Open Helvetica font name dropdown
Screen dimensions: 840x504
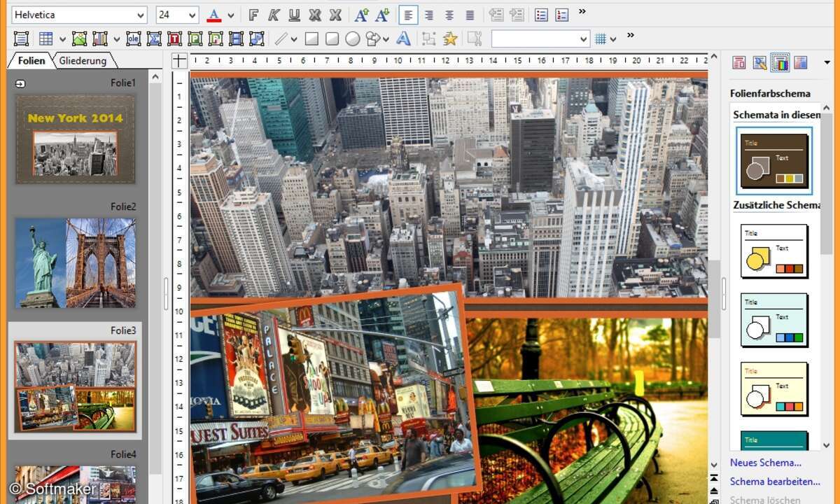[x=141, y=15]
